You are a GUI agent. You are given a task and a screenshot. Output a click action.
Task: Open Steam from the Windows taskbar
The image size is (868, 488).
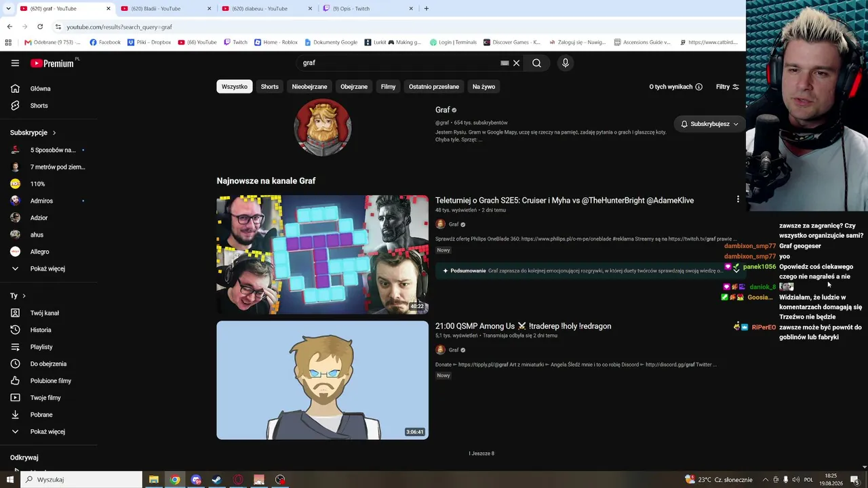point(216,480)
